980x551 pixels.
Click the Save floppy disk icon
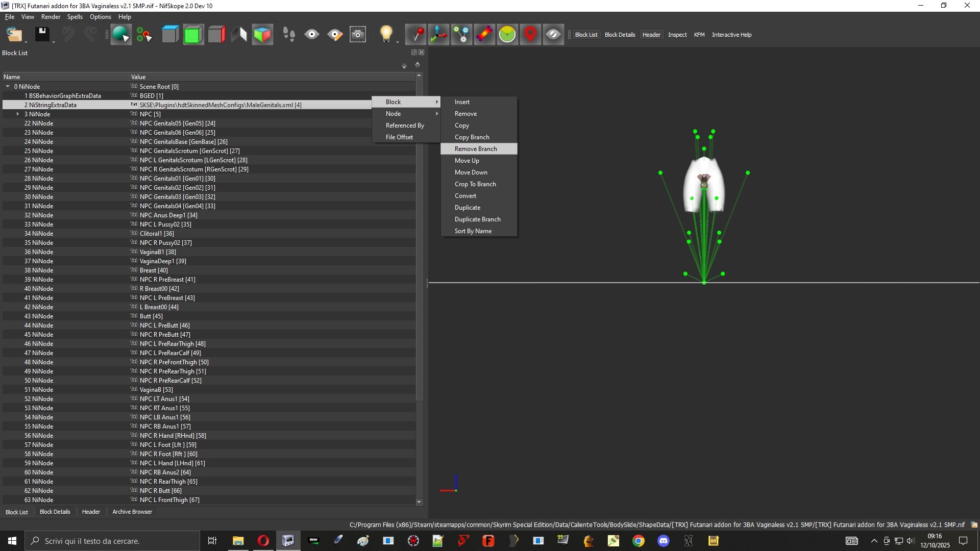click(42, 35)
